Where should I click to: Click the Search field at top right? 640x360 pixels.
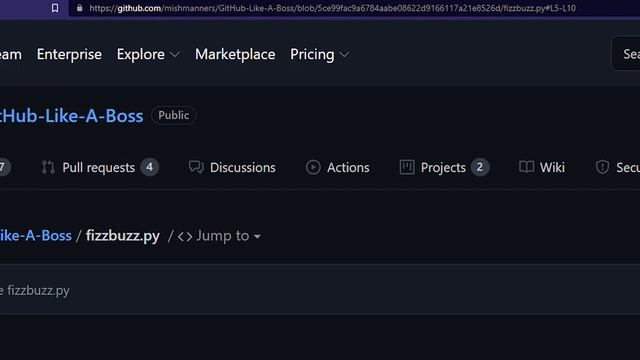pyautogui.click(x=626, y=54)
